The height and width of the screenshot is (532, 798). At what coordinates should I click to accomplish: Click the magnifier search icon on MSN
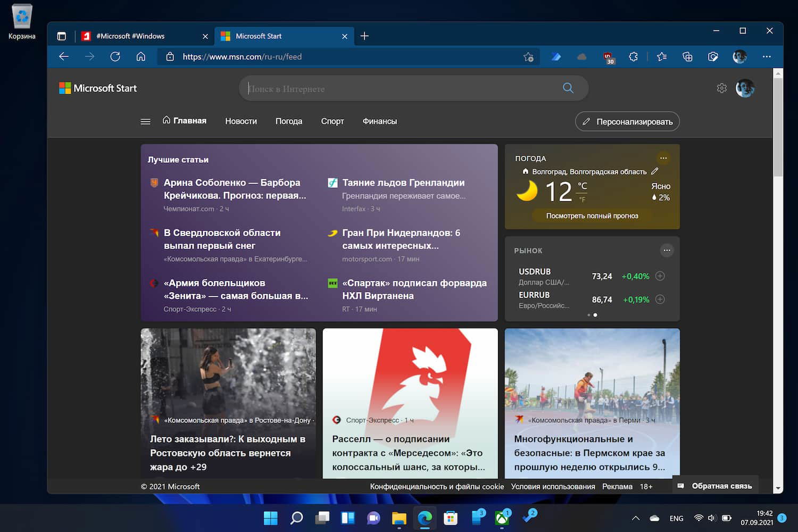568,88
